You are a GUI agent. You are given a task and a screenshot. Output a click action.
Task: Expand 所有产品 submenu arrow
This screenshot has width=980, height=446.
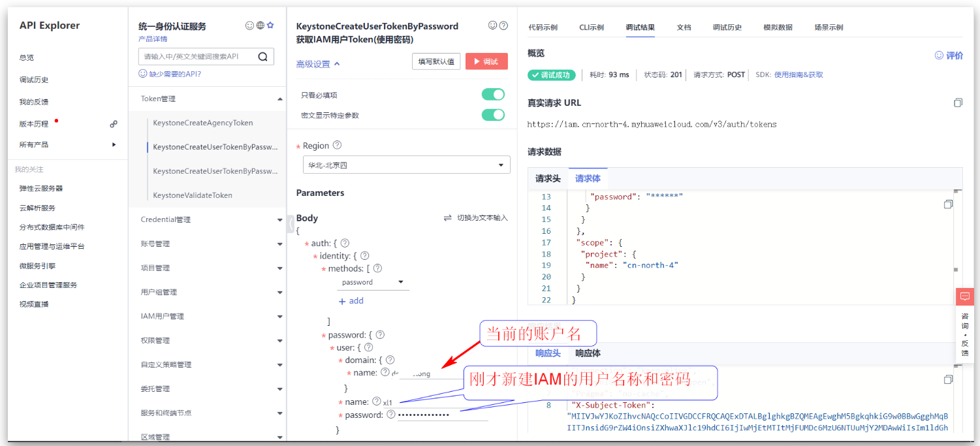tap(114, 144)
